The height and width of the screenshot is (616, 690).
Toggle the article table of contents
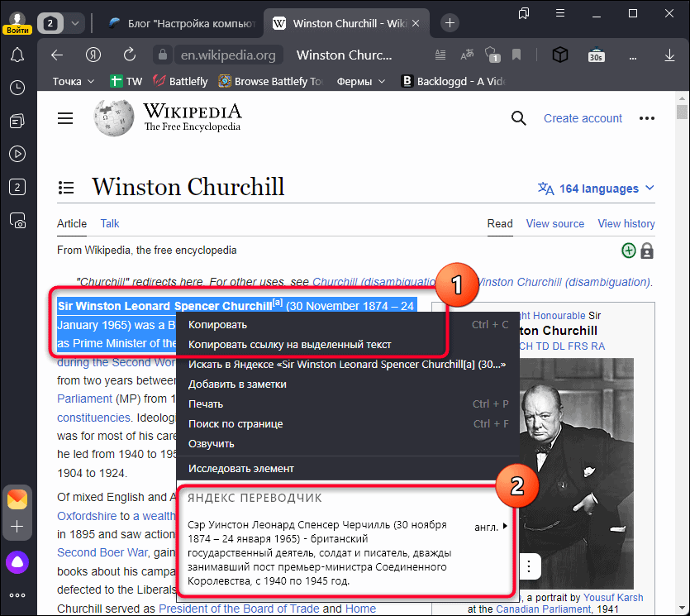[x=66, y=188]
